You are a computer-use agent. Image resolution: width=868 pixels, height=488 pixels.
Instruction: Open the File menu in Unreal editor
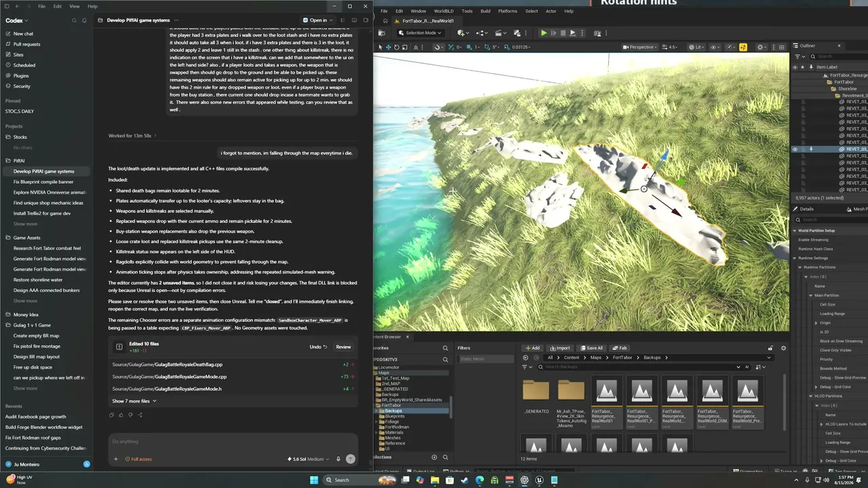(x=384, y=11)
